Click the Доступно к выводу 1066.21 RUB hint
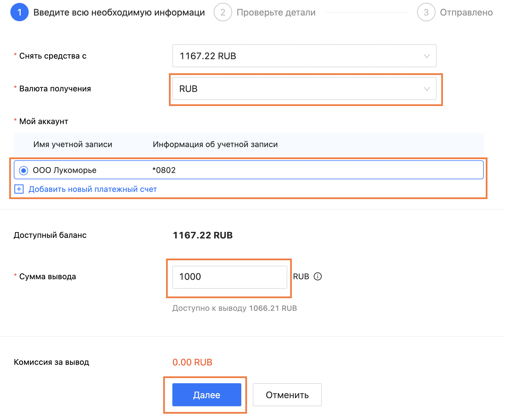 [x=234, y=308]
